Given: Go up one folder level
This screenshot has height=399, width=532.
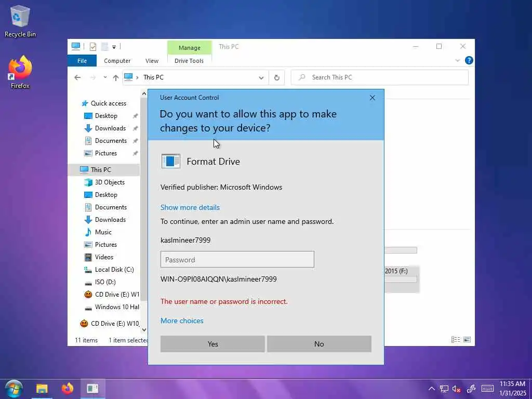Looking at the screenshot, I should [x=116, y=78].
